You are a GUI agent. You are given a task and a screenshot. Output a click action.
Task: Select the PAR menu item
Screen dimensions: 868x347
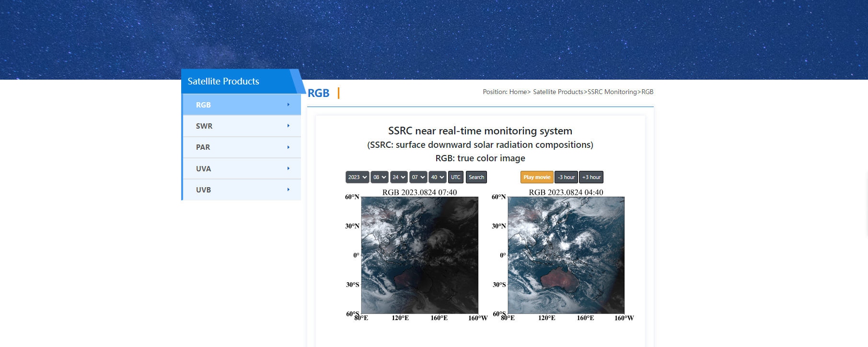(x=203, y=147)
